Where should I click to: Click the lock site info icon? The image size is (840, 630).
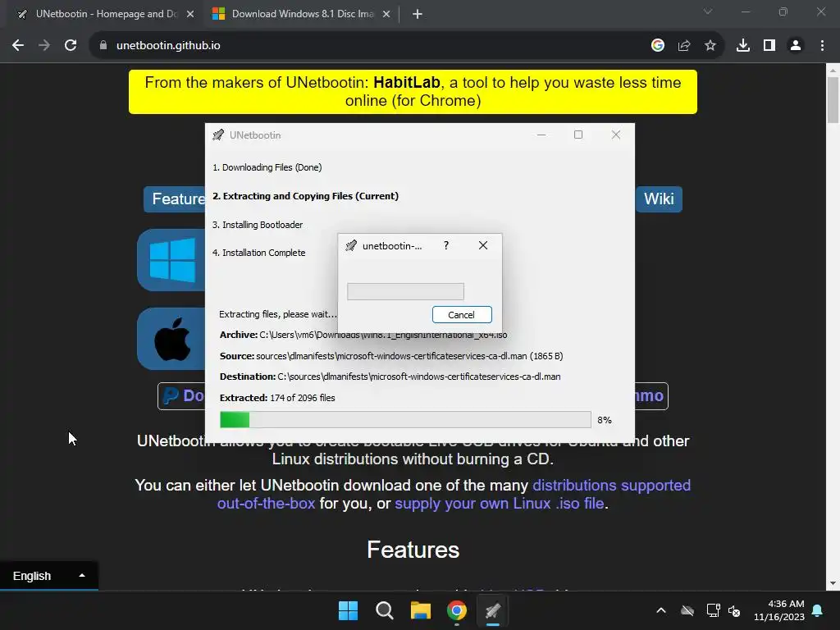point(103,46)
